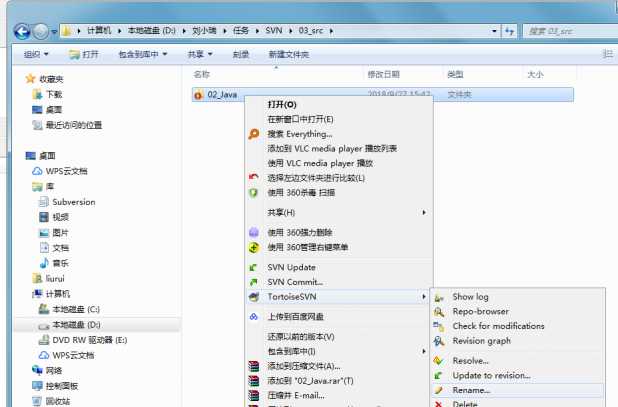Click the 选择左边文件夹进行比较 icon

(254, 178)
